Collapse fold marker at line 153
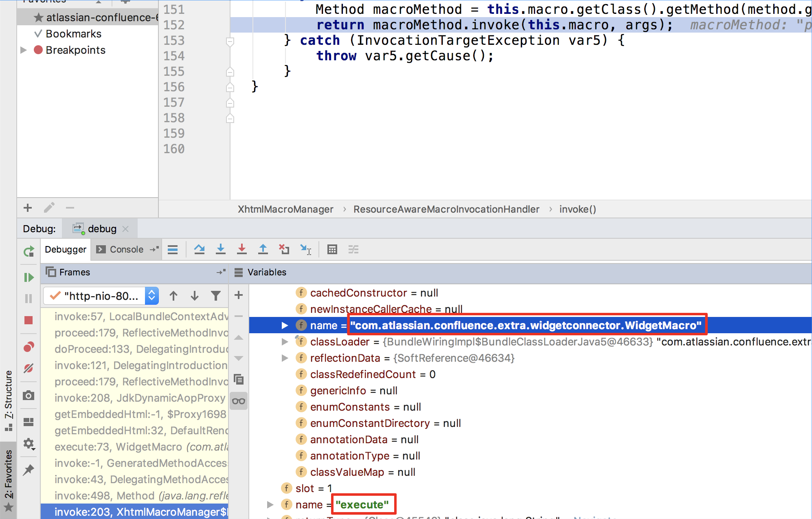 (230, 41)
